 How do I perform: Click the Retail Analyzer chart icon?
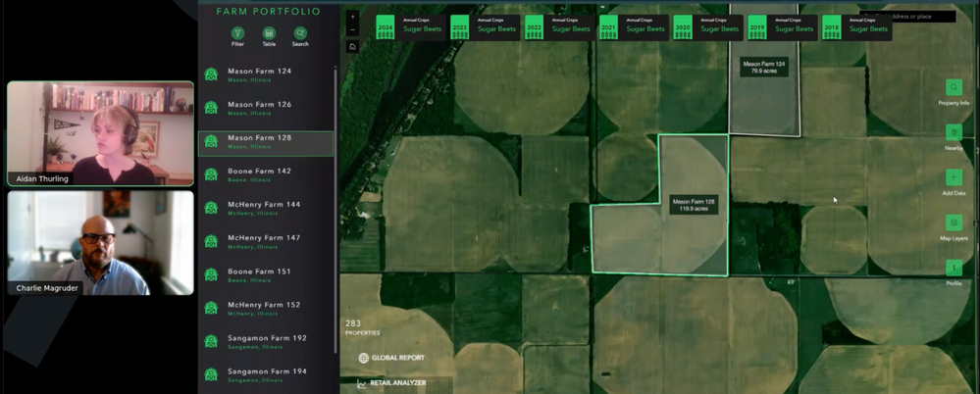(361, 383)
